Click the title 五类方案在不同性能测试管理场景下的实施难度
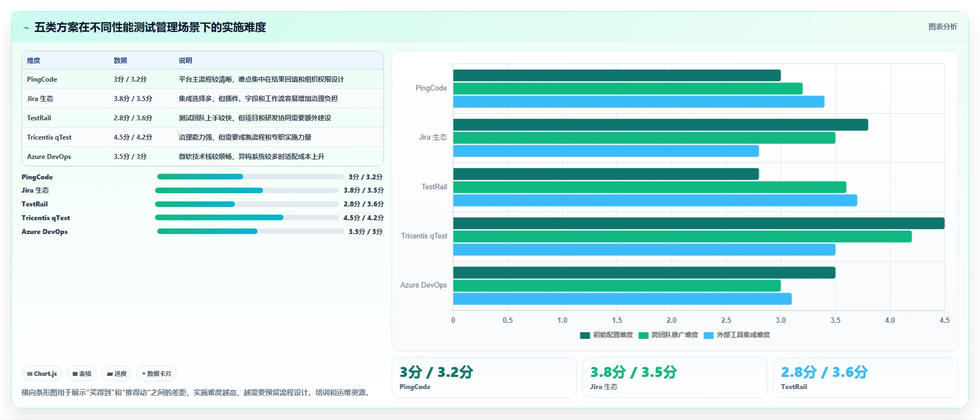The height and width of the screenshot is (420, 980). click(x=150, y=28)
